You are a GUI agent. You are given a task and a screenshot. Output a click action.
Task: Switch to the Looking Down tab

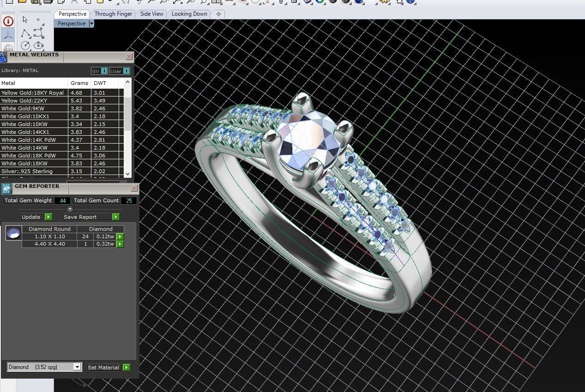pyautogui.click(x=189, y=14)
